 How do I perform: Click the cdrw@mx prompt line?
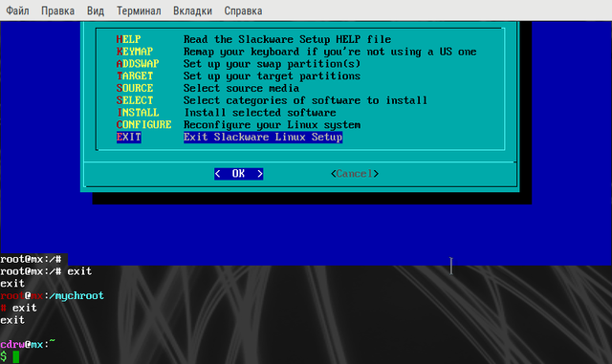[x=28, y=344]
